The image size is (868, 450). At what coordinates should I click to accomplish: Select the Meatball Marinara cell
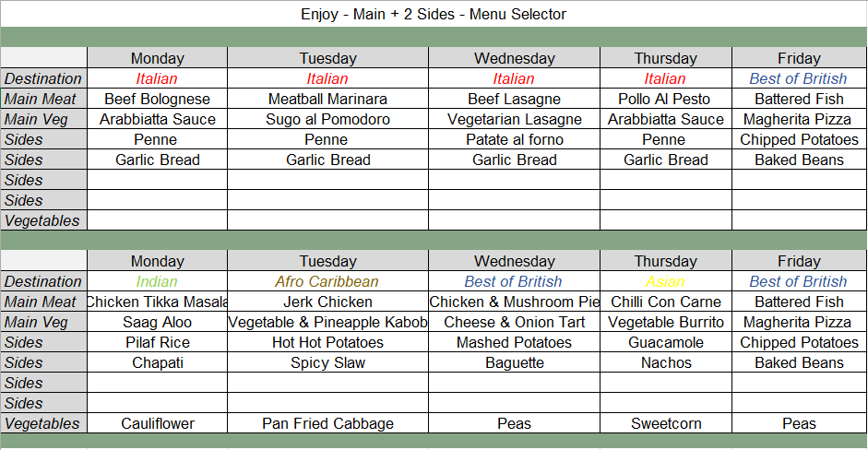pyautogui.click(x=327, y=99)
